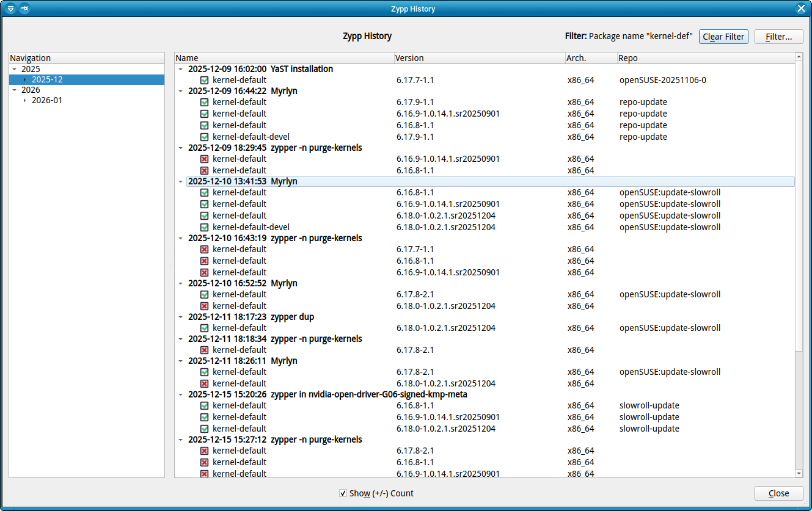Select the 2025-12-09 18:29:45 zypper -n purge-kernels row
This screenshot has width=812, height=511.
coord(275,148)
